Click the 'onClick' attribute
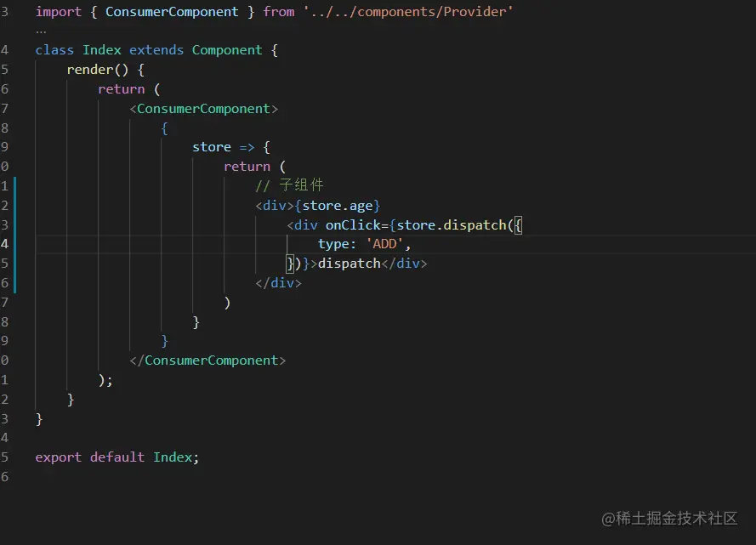The image size is (756, 545). (x=353, y=225)
